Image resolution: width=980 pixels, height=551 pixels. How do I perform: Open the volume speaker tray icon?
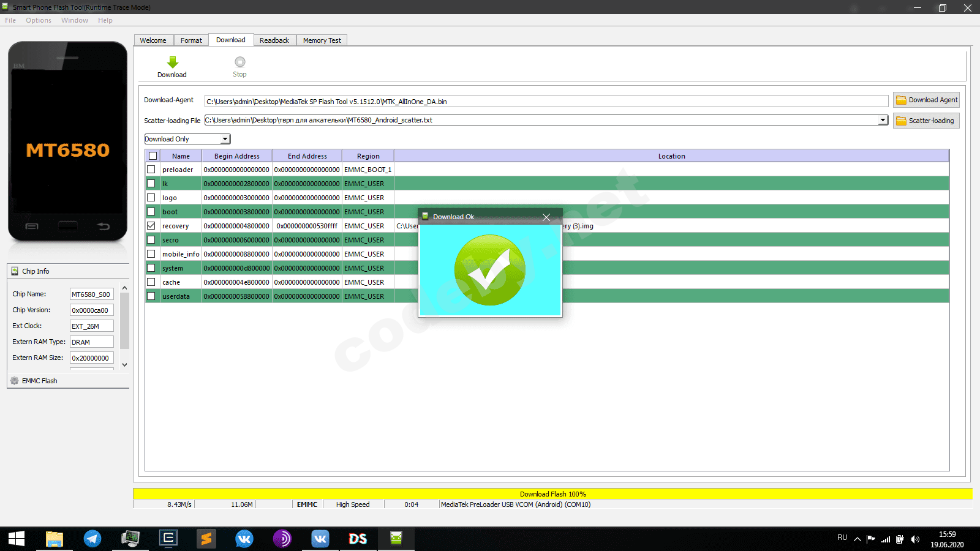915,539
